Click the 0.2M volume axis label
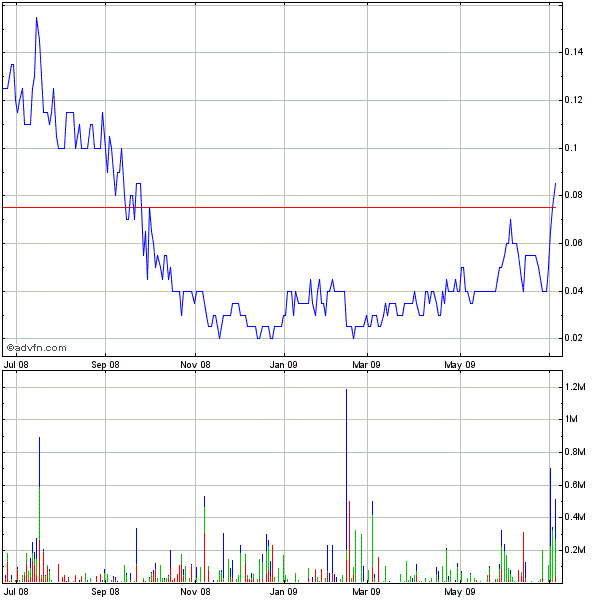The height and width of the screenshot is (600, 600). (573, 550)
